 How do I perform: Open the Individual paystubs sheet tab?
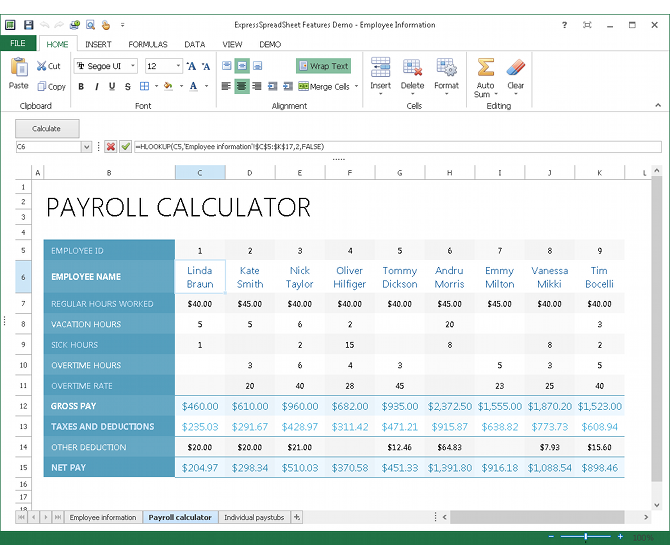point(253,517)
